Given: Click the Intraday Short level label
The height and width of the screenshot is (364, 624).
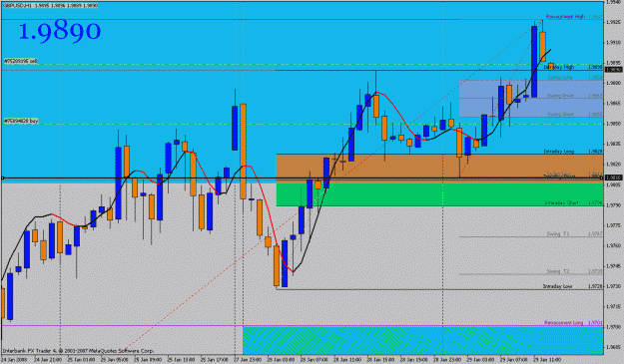Looking at the screenshot, I should 561,202.
